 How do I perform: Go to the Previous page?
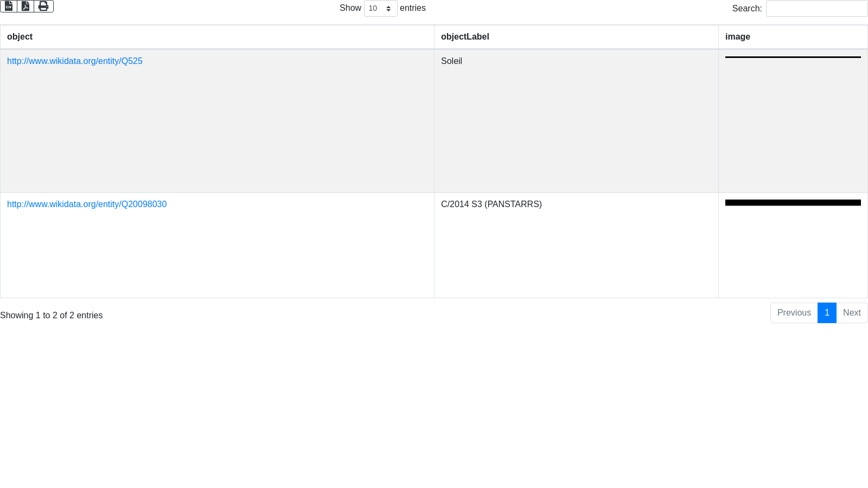(x=794, y=313)
